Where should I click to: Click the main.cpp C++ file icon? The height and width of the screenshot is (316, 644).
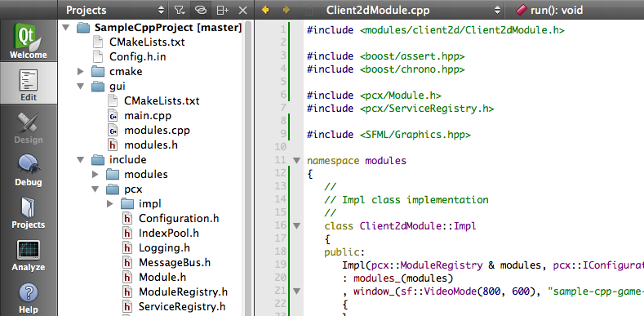pos(113,116)
